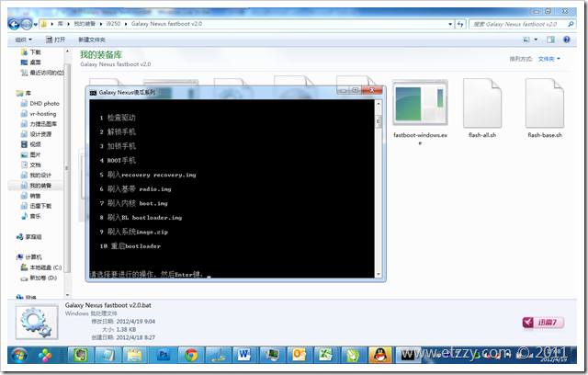Viewport: 588px width, 375px height.
Task: Open the fastboot-windows.exe file
Action: tap(420, 112)
